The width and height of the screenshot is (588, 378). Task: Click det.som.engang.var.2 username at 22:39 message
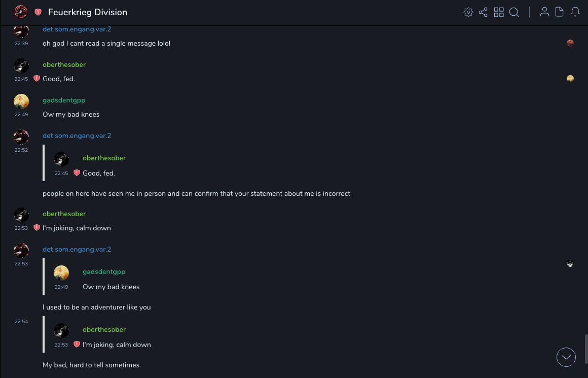(77, 29)
